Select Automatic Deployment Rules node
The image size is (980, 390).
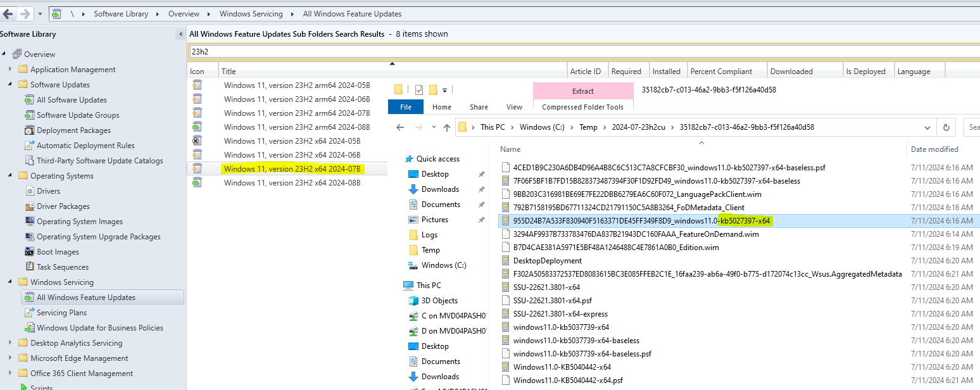[85, 146]
